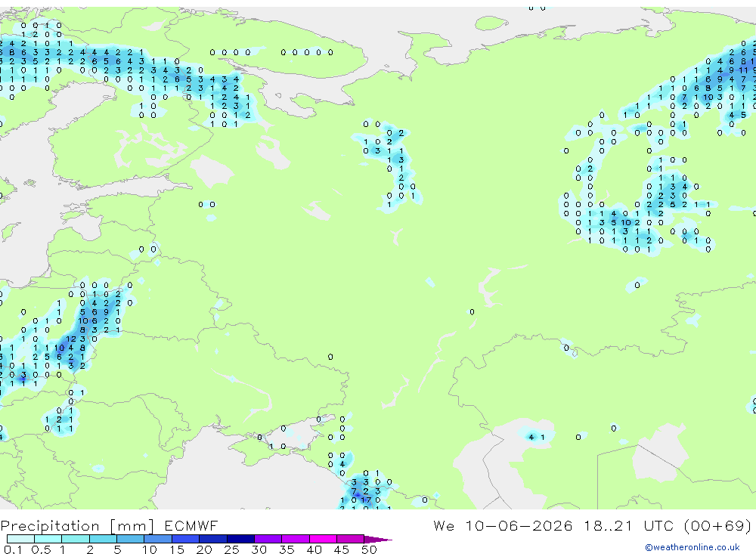Click the '0.1' legend label
The width and height of the screenshot is (756, 554).
point(13,549)
